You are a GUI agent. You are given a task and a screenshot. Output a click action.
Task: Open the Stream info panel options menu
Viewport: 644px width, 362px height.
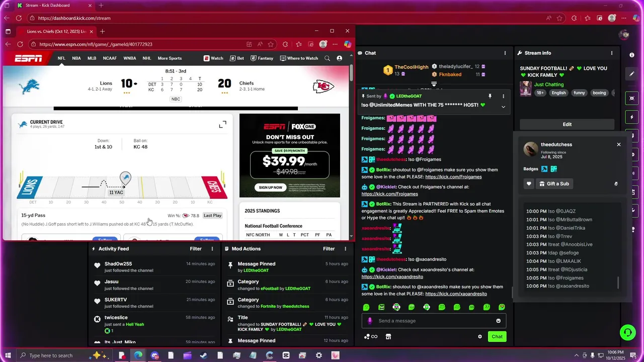tap(612, 53)
